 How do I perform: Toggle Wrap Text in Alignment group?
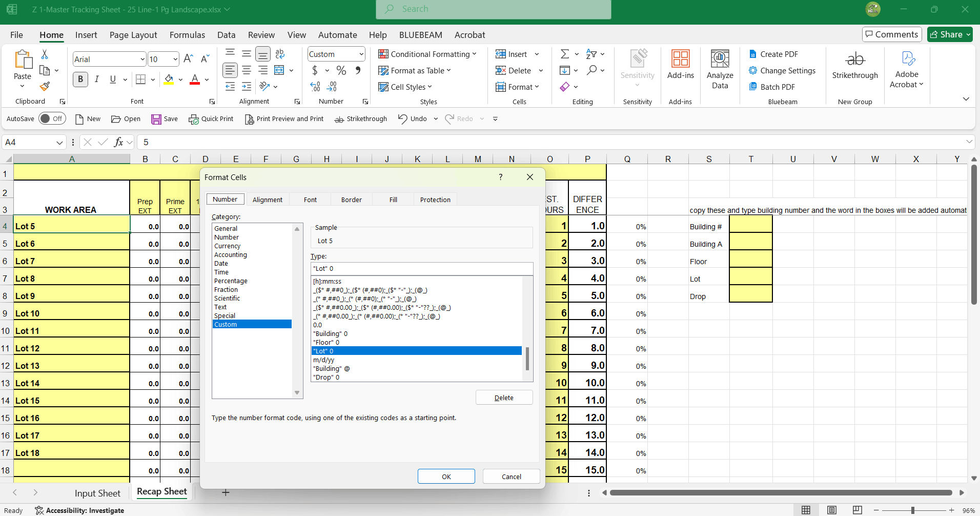280,54
